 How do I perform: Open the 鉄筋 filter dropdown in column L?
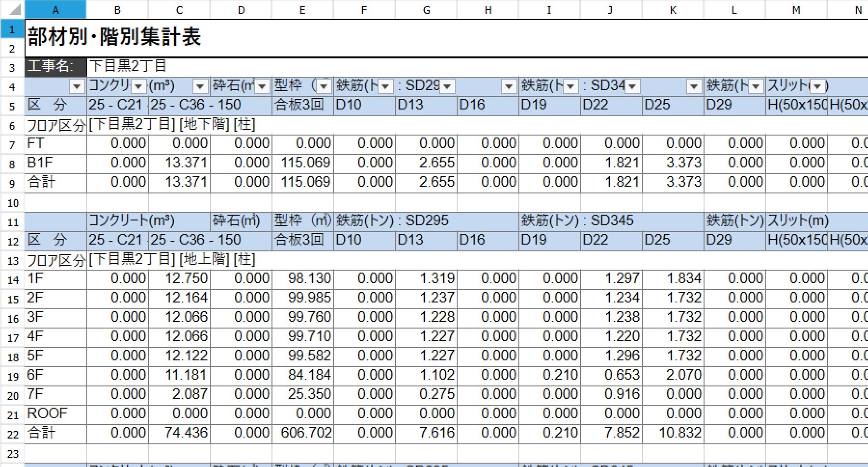[x=756, y=87]
